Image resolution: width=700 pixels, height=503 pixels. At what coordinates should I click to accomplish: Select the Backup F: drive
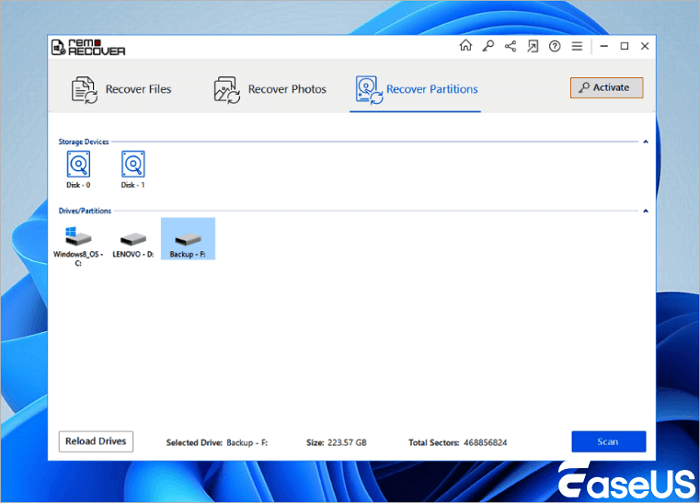(x=188, y=239)
